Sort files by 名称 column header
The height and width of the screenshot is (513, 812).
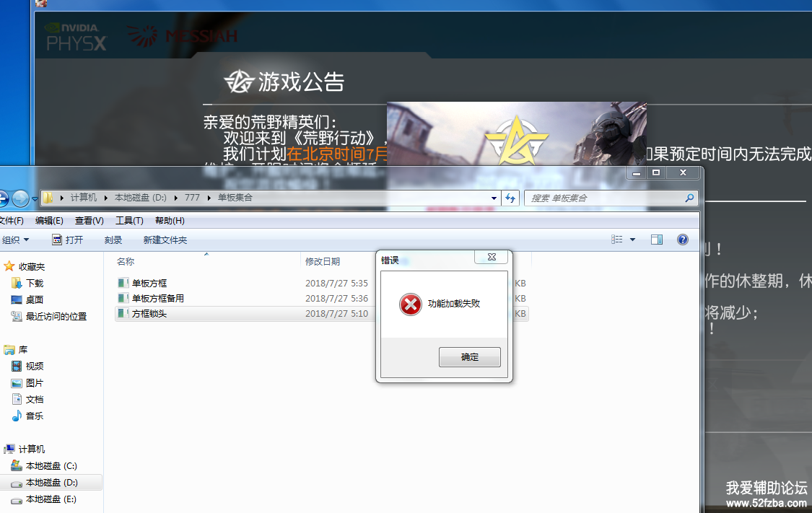[126, 261]
